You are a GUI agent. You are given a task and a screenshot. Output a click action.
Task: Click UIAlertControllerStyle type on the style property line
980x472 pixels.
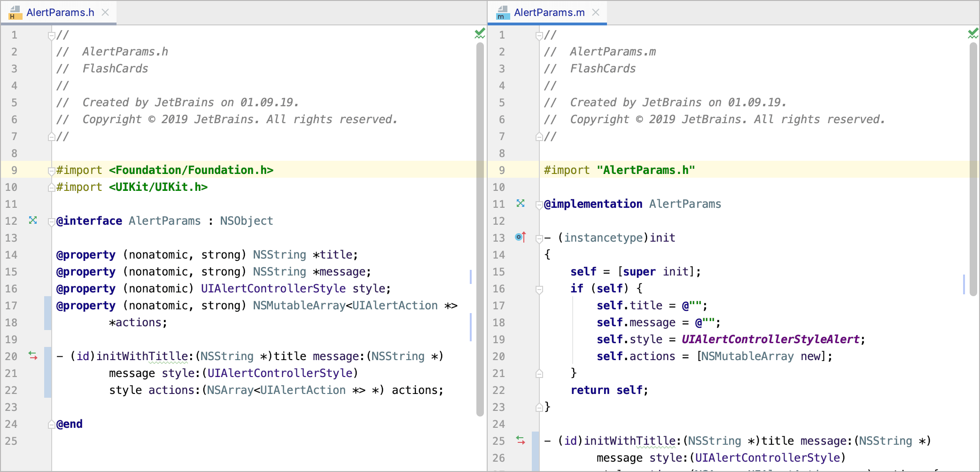tap(273, 289)
